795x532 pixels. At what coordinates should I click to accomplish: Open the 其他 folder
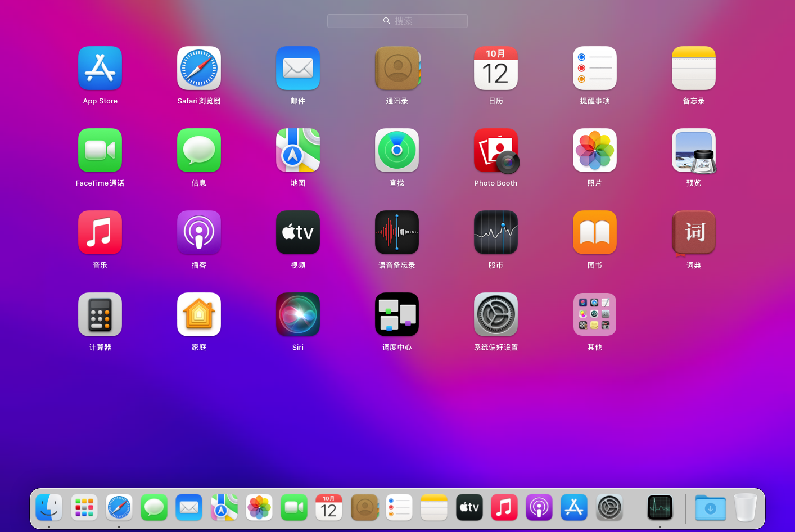click(x=595, y=314)
